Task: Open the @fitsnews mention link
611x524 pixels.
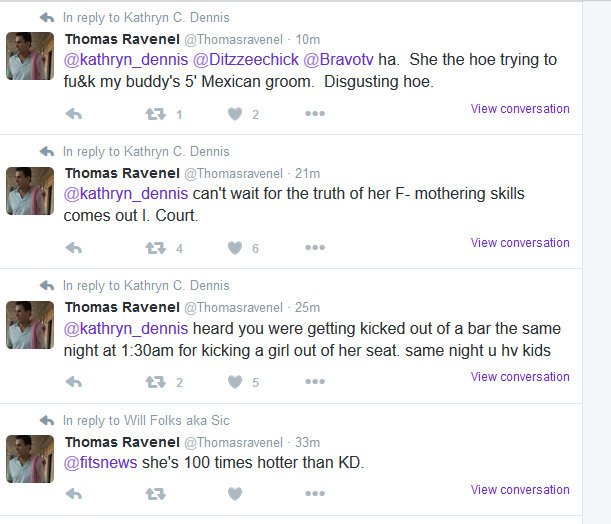Action: coord(101,462)
